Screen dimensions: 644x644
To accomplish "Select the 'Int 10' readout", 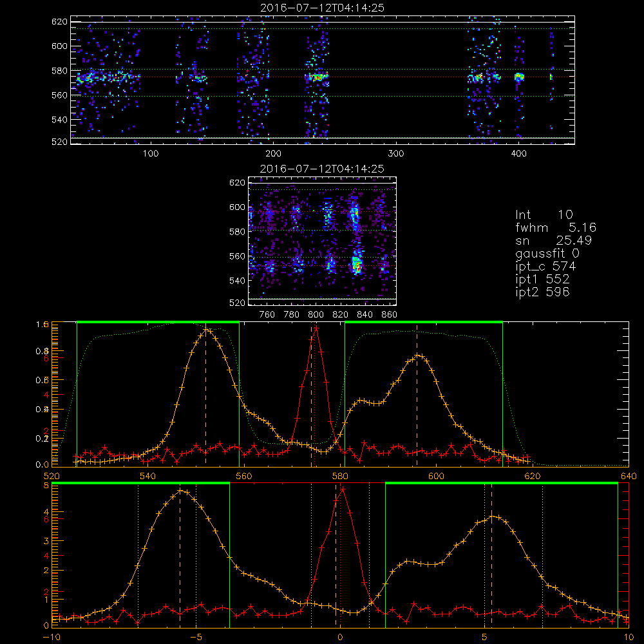I will click(544, 215).
